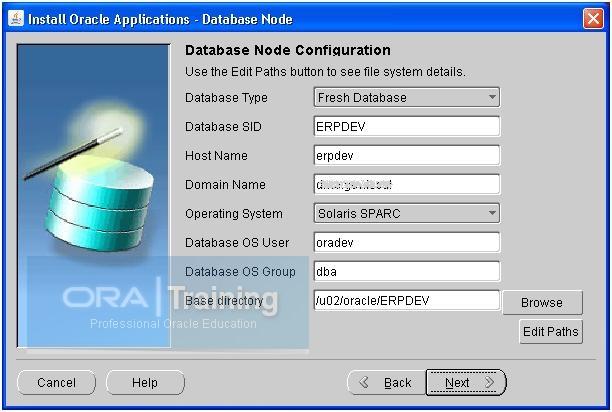This screenshot has height=412, width=612.
Task: Click the Base directory path field
Action: tap(407, 300)
